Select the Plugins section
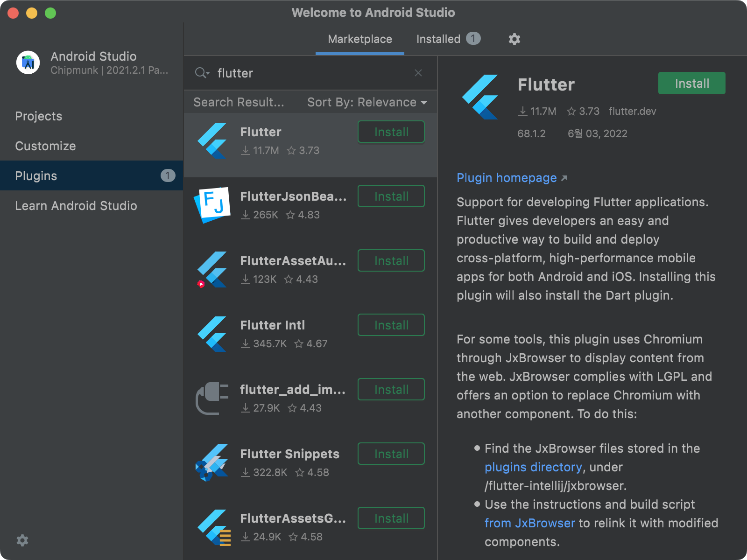Image resolution: width=747 pixels, height=560 pixels. [x=92, y=175]
